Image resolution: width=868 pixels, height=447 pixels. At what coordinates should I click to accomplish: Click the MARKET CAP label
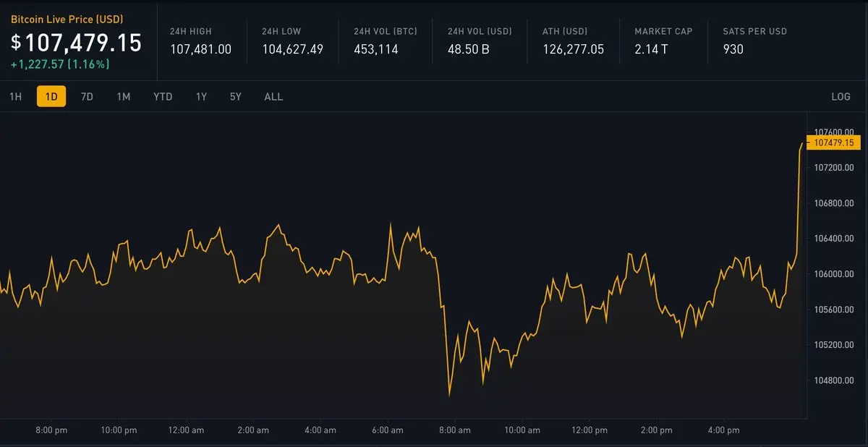point(663,31)
